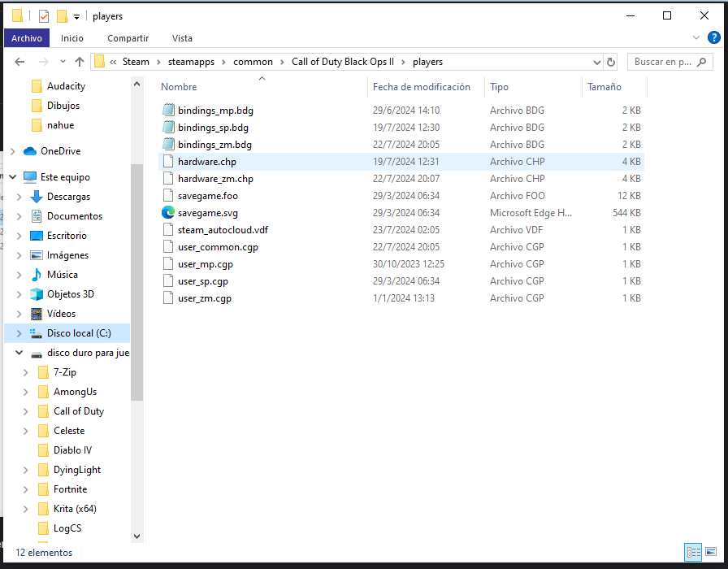
Task: Collapse the disco duro para juegos node
Action: [x=19, y=353]
